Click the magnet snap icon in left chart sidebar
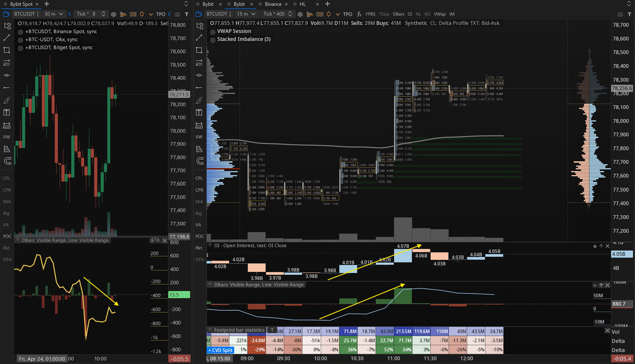 click(x=7, y=161)
